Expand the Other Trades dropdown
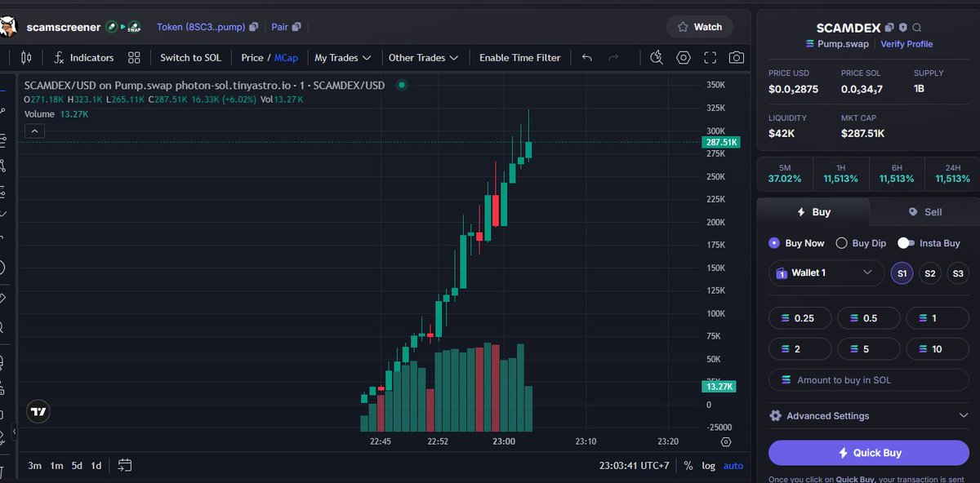The width and height of the screenshot is (980, 483). click(x=423, y=58)
